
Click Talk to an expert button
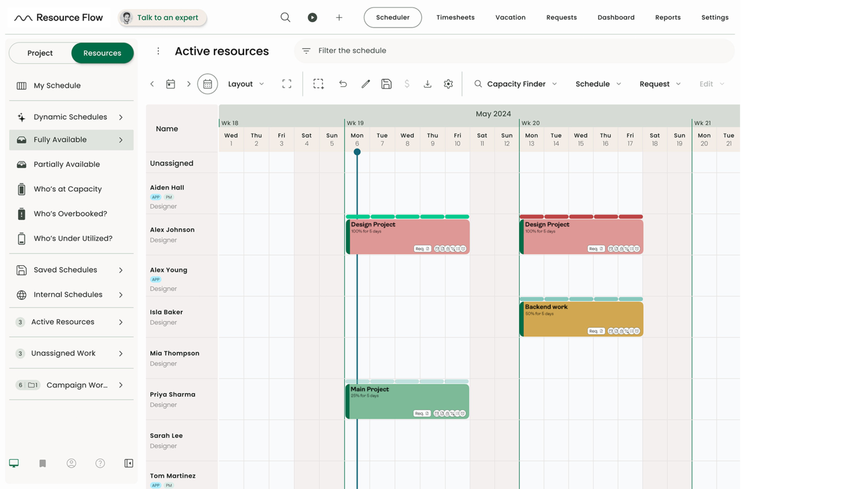click(162, 18)
